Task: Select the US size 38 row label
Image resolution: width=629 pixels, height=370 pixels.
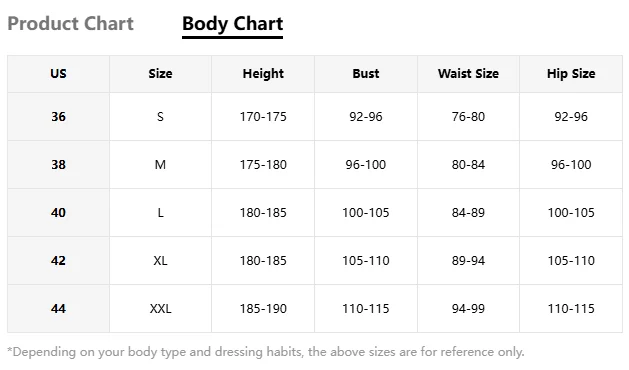Action: (x=59, y=165)
